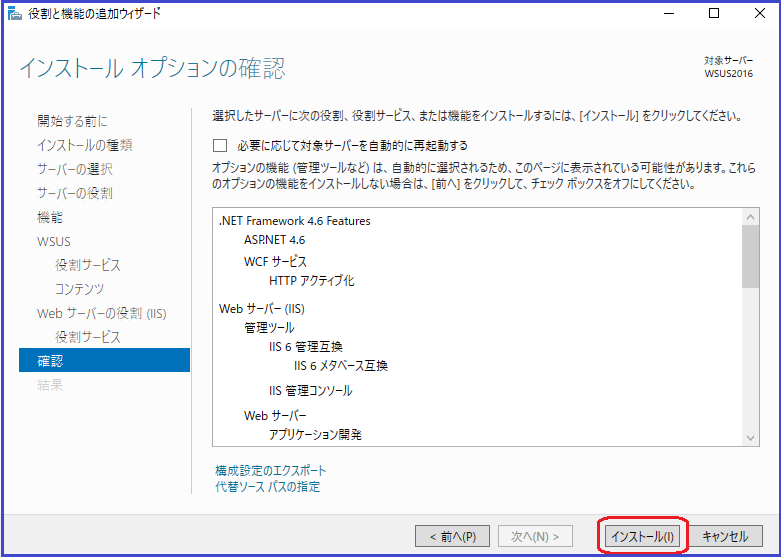
Task: Select .NET Framework 4.6 Features row
Action: (x=294, y=221)
